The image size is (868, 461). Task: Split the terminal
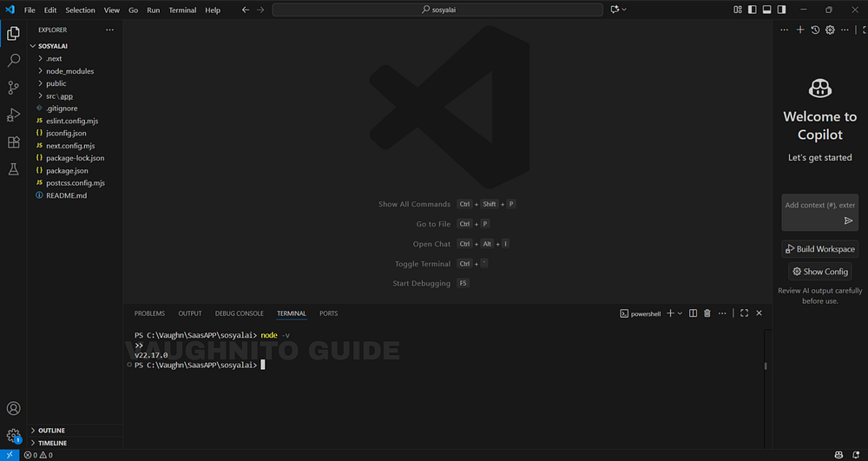coord(693,313)
